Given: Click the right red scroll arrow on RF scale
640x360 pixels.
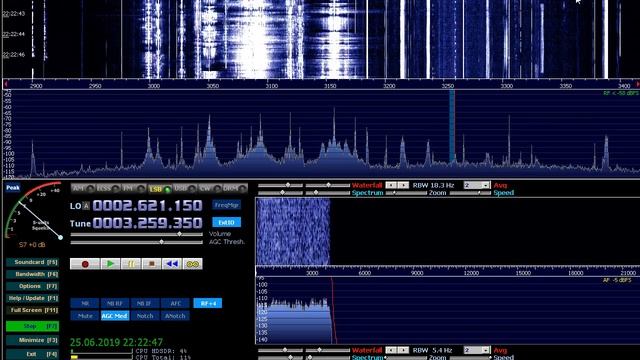Looking at the screenshot, I should (637, 84).
